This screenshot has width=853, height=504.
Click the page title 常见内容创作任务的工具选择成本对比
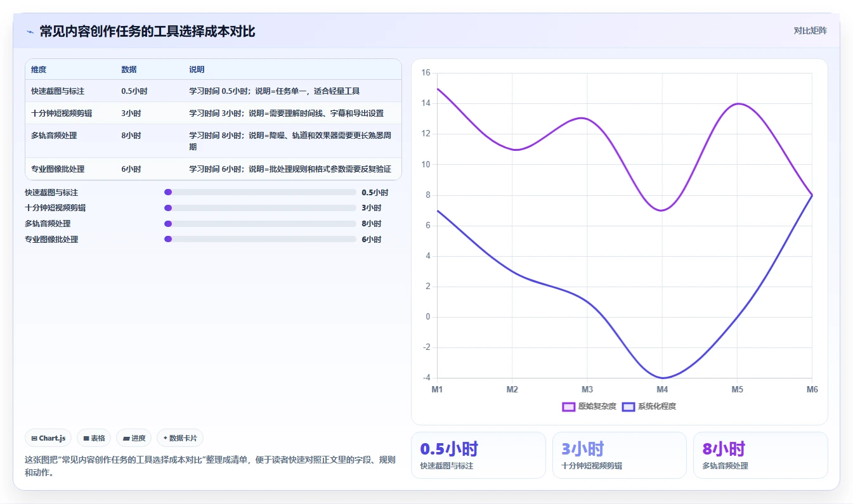point(147,32)
